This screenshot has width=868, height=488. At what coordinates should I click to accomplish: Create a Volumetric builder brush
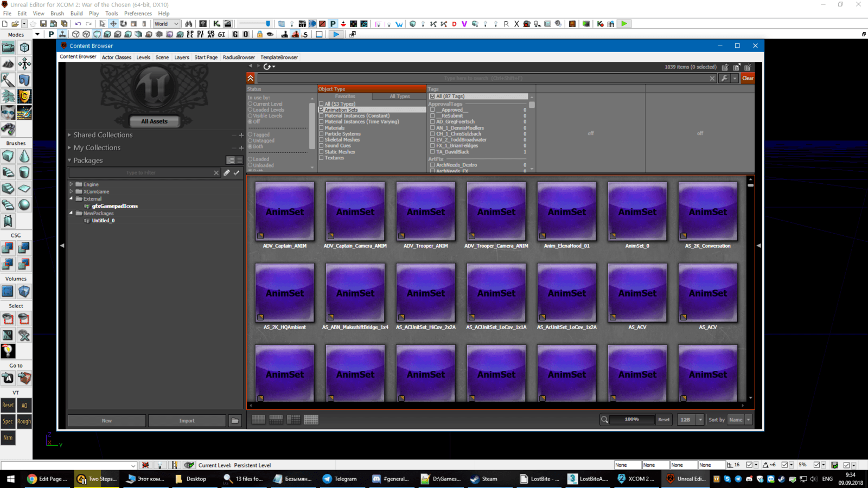click(x=8, y=221)
